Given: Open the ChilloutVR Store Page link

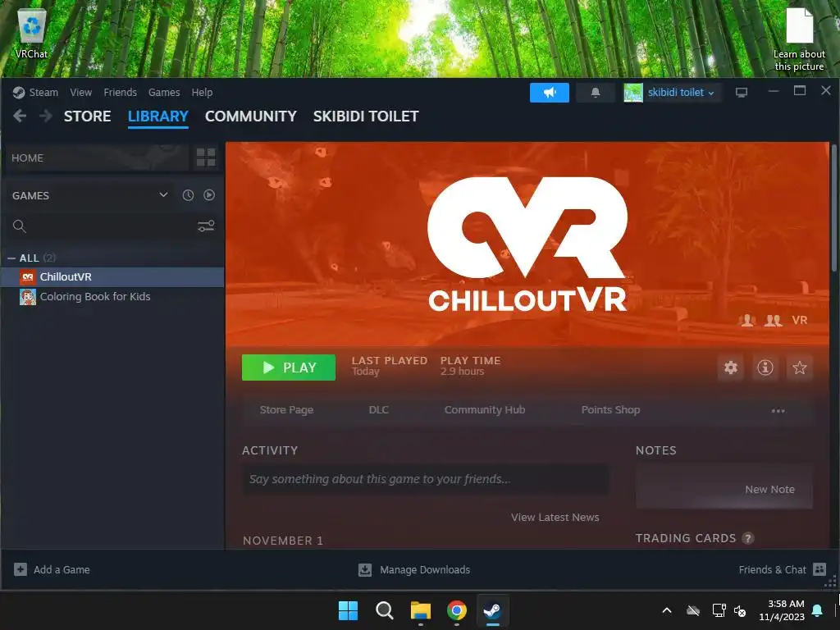Looking at the screenshot, I should point(286,410).
